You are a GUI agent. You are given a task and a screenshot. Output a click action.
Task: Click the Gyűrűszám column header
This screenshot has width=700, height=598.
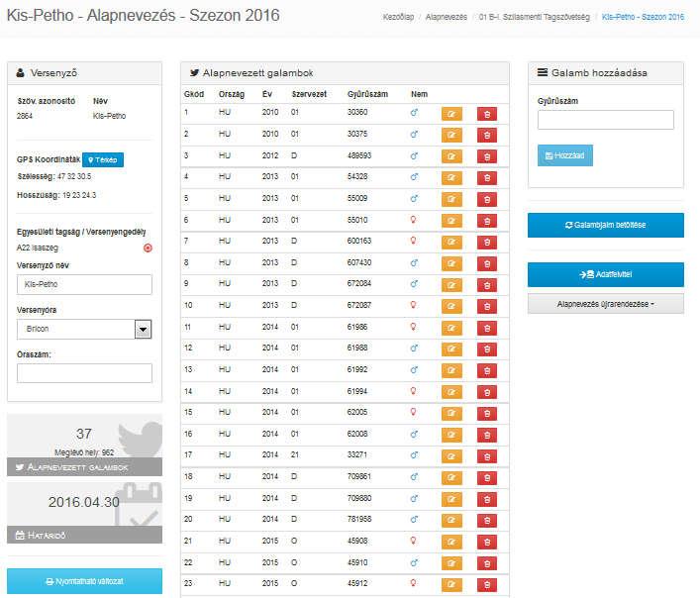pos(367,94)
